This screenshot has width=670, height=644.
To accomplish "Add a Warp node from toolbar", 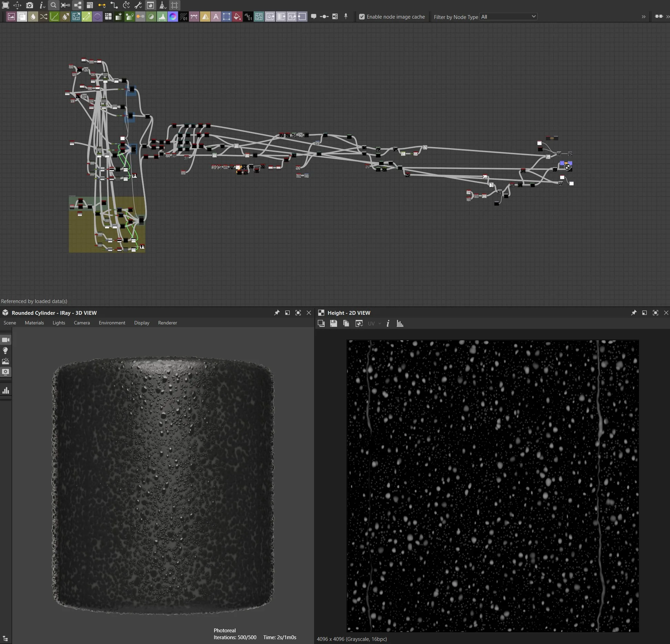I will tap(259, 17).
